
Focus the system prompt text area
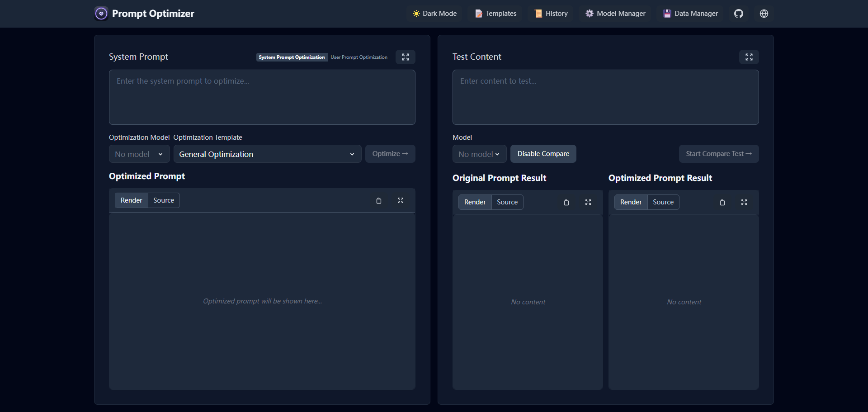pos(262,97)
